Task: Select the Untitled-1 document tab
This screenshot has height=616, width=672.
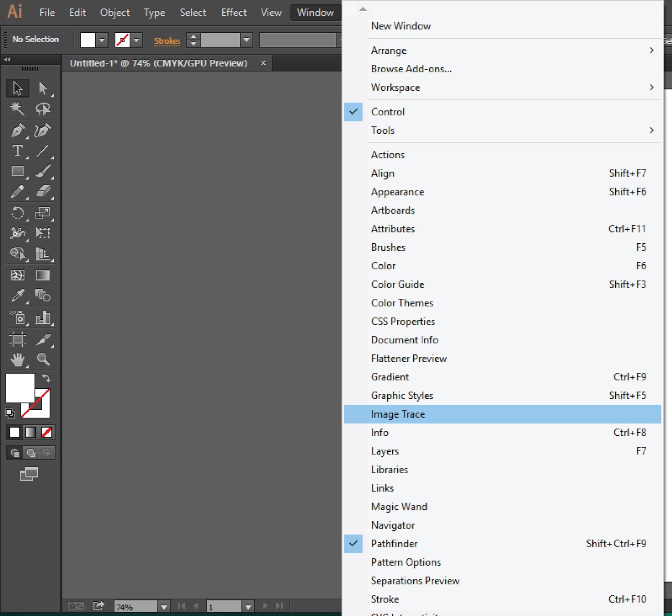Action: pyautogui.click(x=158, y=63)
